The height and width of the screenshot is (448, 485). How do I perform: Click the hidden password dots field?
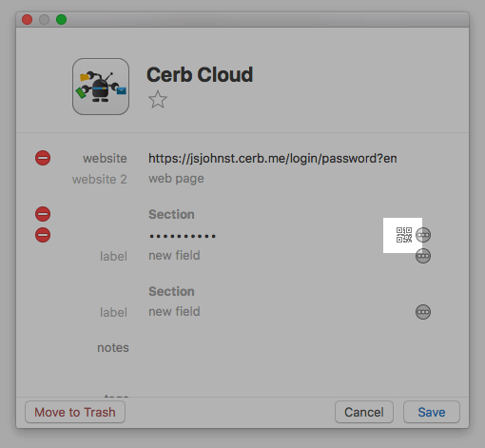[183, 236]
